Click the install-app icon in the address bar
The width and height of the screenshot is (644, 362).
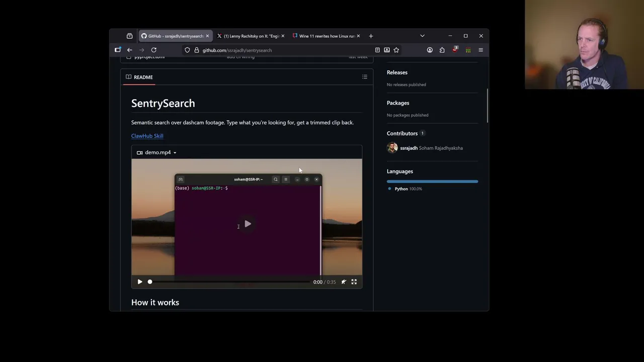click(x=387, y=50)
